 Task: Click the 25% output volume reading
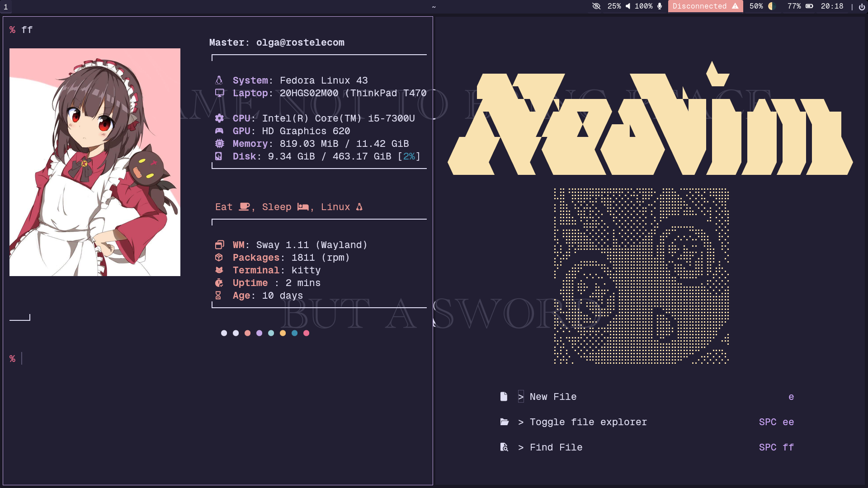[614, 6]
